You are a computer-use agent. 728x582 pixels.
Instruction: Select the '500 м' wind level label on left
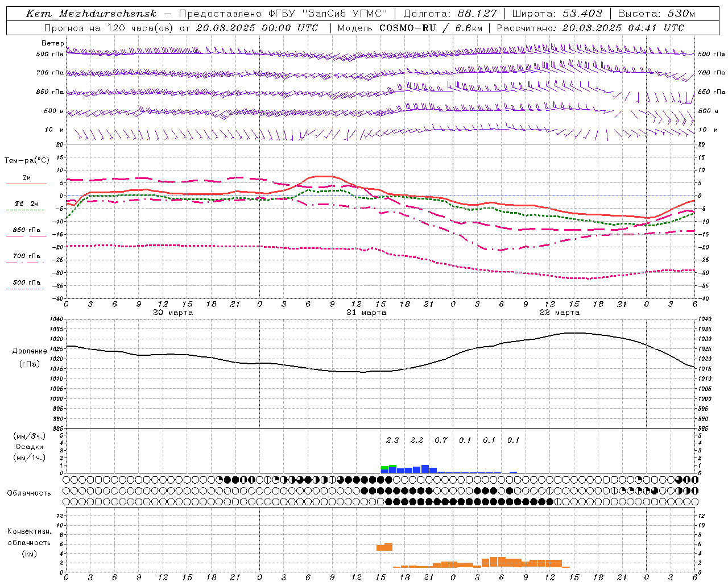click(x=54, y=111)
